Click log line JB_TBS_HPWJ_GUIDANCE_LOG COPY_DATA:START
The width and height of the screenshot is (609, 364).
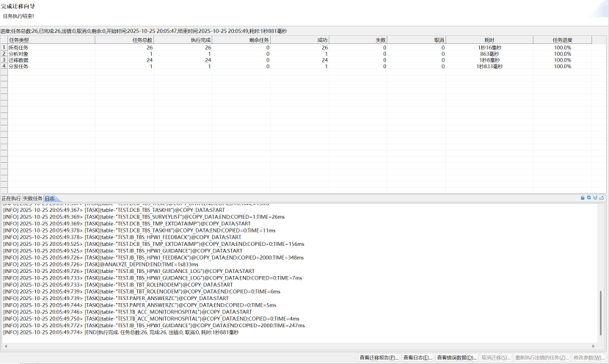click(128, 271)
